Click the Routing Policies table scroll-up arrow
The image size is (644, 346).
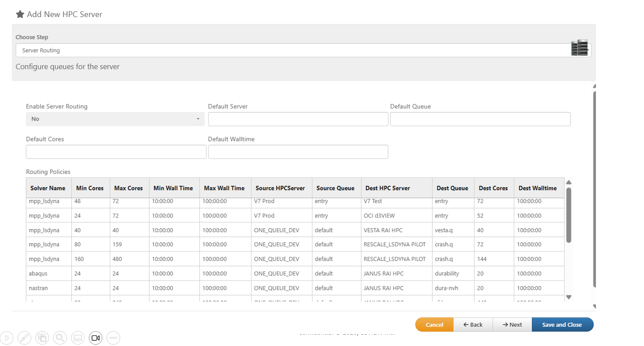click(569, 182)
